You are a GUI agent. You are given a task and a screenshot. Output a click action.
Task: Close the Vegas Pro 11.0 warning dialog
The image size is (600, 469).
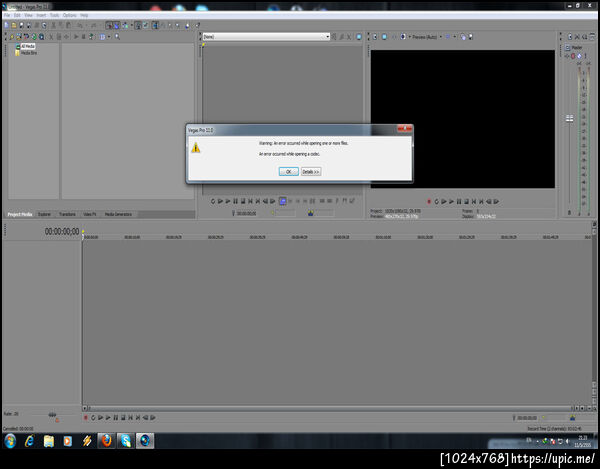point(404,129)
